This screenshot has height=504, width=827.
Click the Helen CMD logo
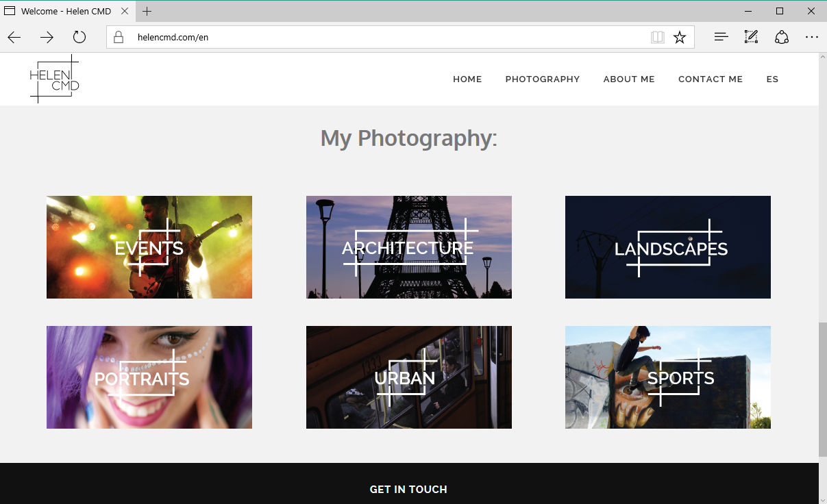[55, 79]
